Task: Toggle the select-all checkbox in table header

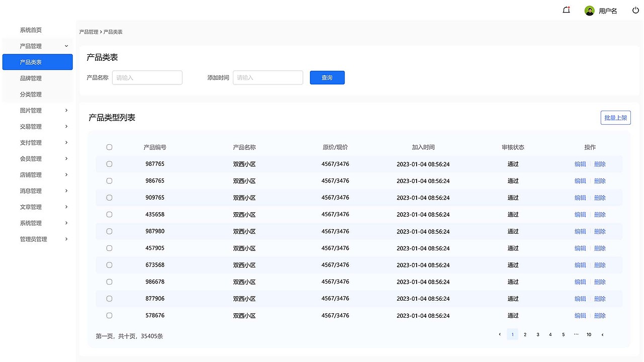Action: click(109, 147)
